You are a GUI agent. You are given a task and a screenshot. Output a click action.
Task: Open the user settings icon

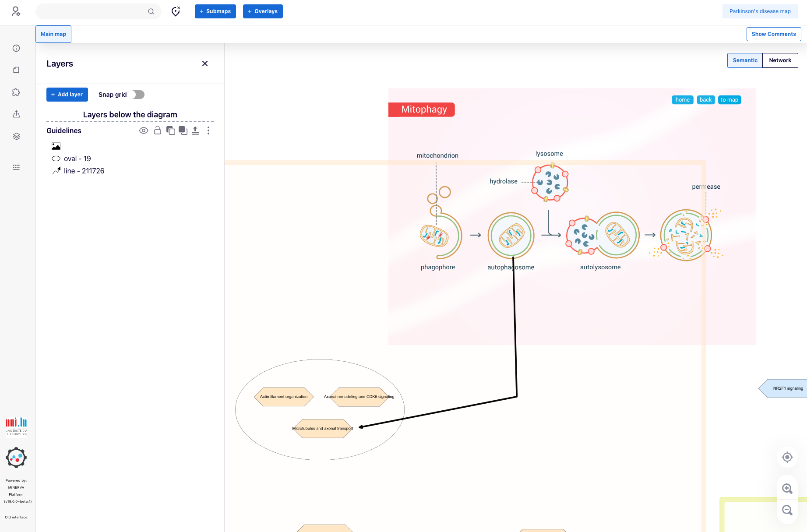coord(16,11)
